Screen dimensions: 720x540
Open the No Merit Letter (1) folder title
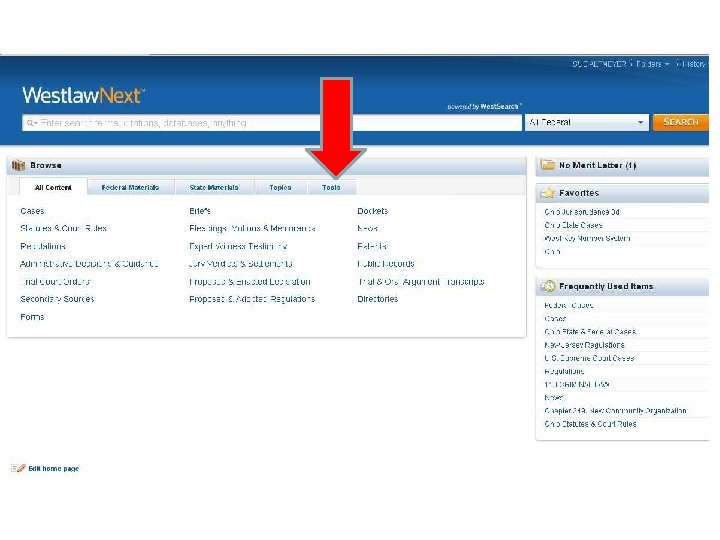[x=597, y=165]
